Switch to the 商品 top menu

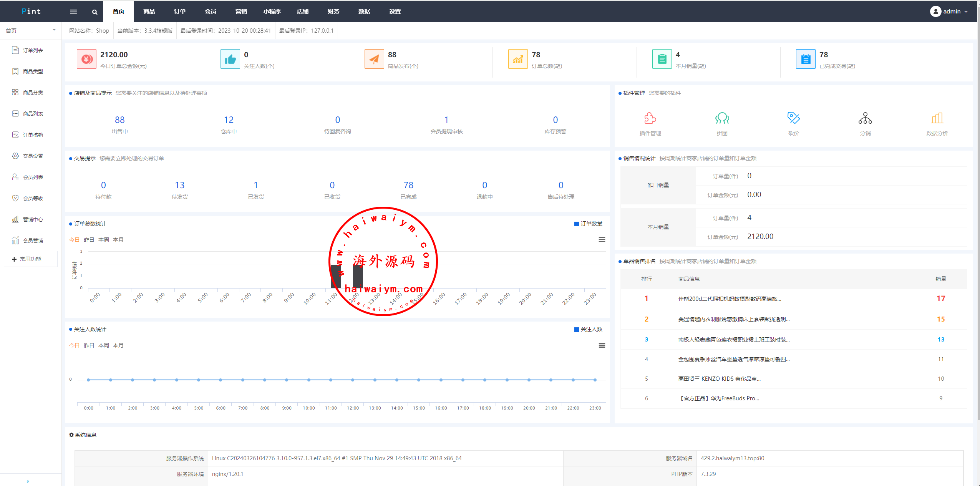(x=149, y=12)
